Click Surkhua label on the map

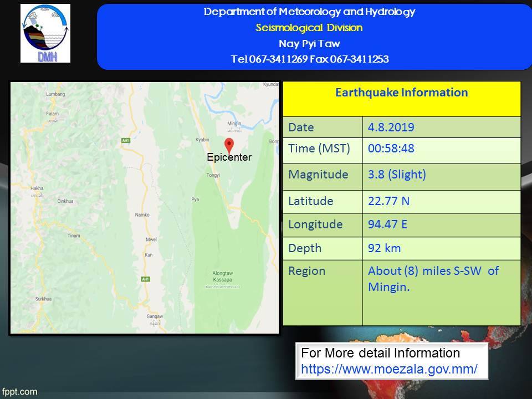tap(43, 299)
